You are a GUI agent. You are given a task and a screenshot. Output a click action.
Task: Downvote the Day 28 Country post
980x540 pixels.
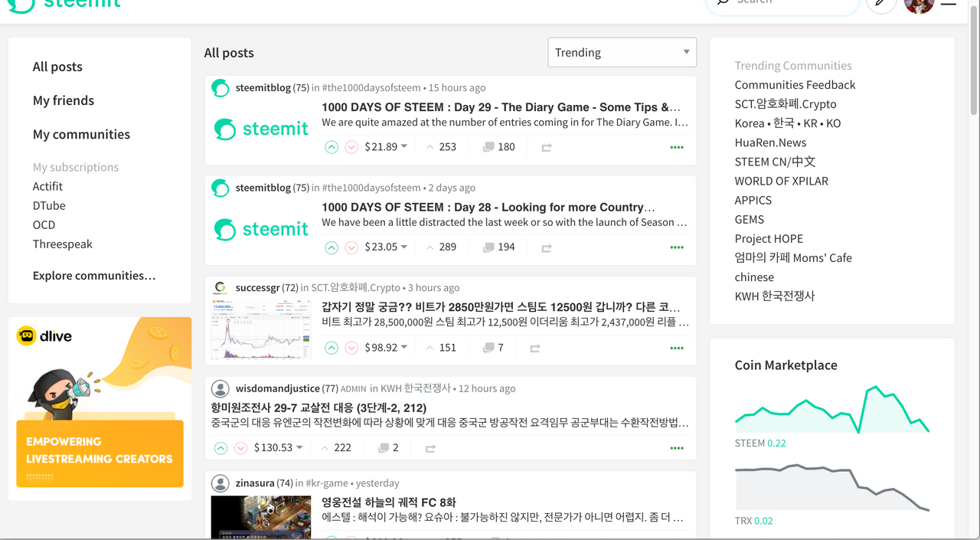[x=351, y=247]
